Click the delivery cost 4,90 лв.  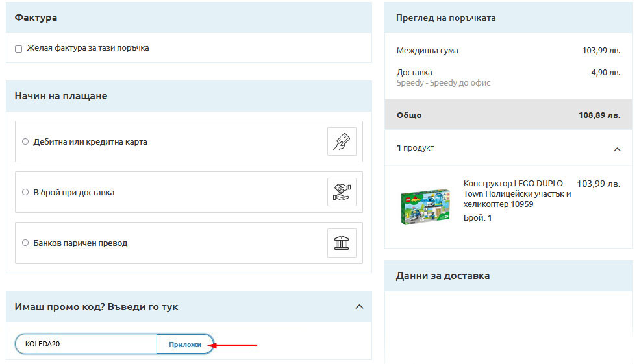coord(606,73)
